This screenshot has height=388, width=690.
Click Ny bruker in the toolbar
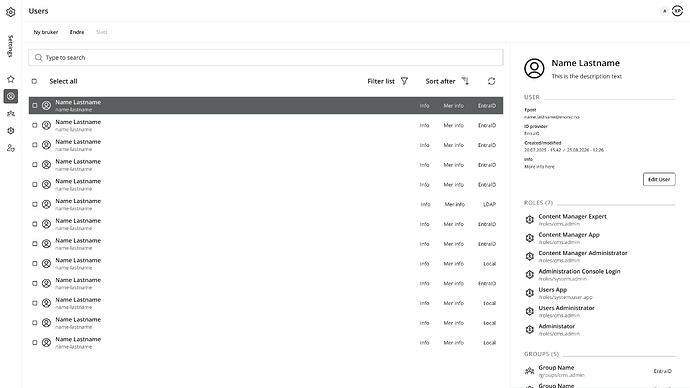[x=46, y=32]
